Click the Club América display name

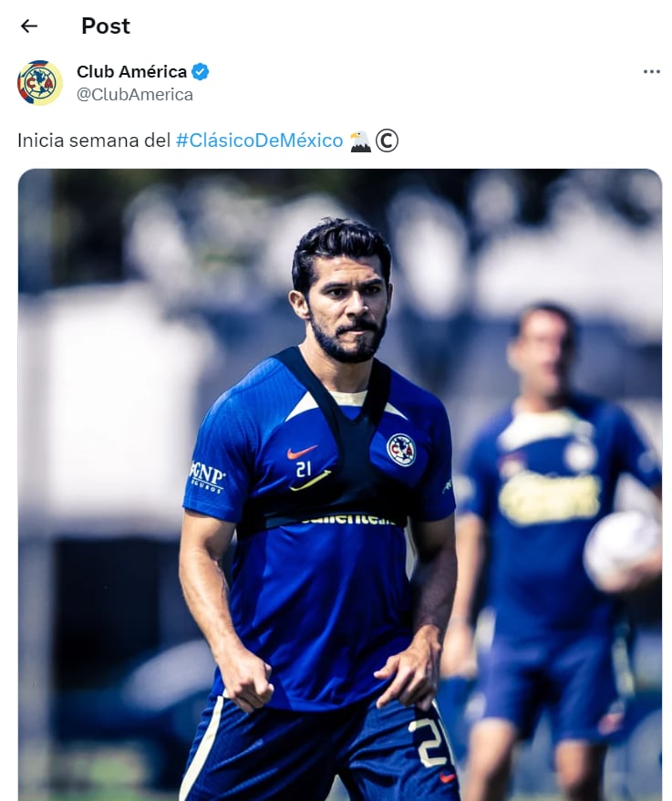(x=131, y=71)
